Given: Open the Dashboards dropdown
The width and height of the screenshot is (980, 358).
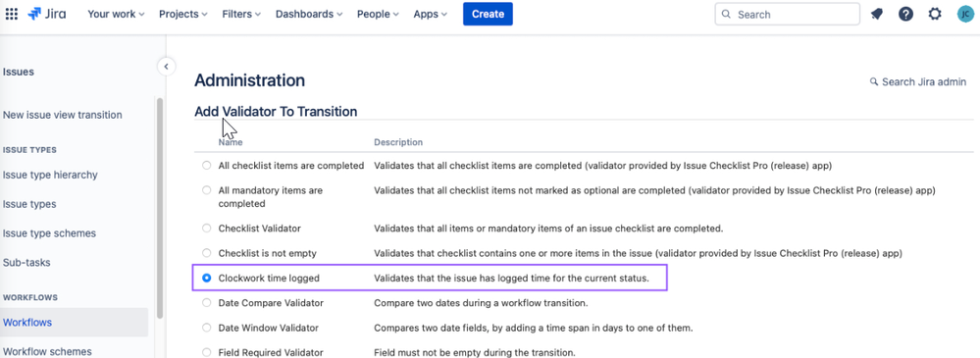Looking at the screenshot, I should [x=309, y=14].
